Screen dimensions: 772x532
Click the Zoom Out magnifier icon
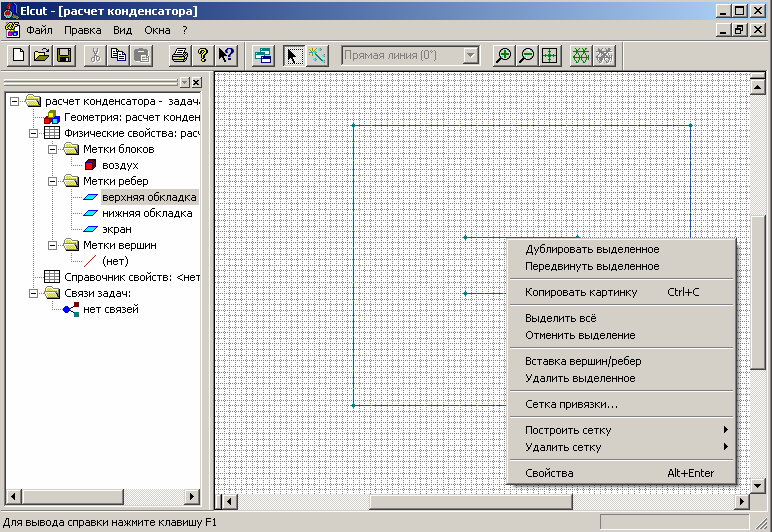click(x=527, y=56)
